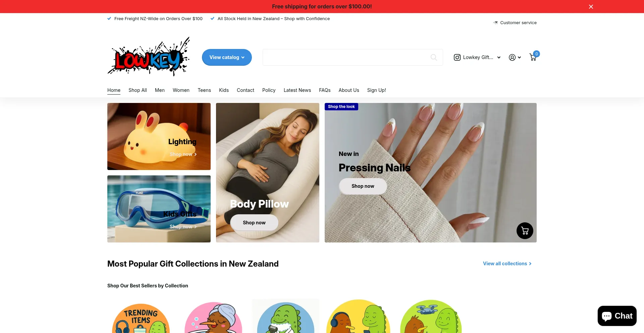The width and height of the screenshot is (644, 333).
Task: Open the Shop All menu item
Action: pos(138,90)
